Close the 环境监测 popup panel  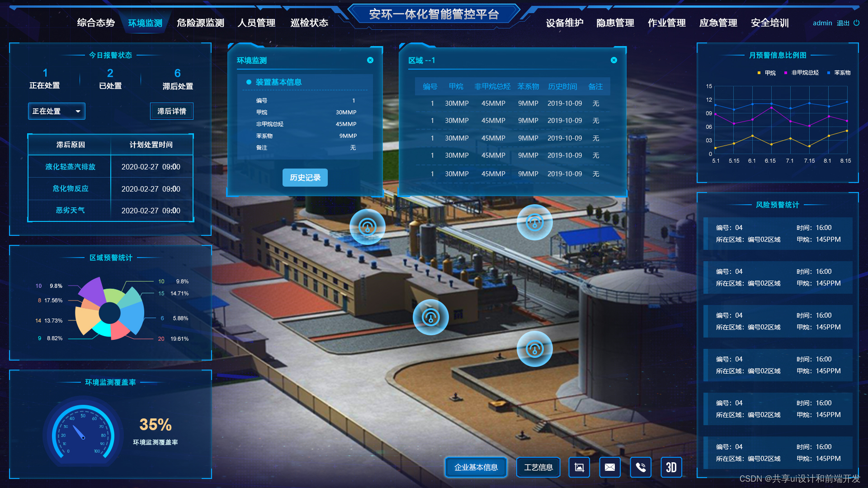pyautogui.click(x=370, y=60)
